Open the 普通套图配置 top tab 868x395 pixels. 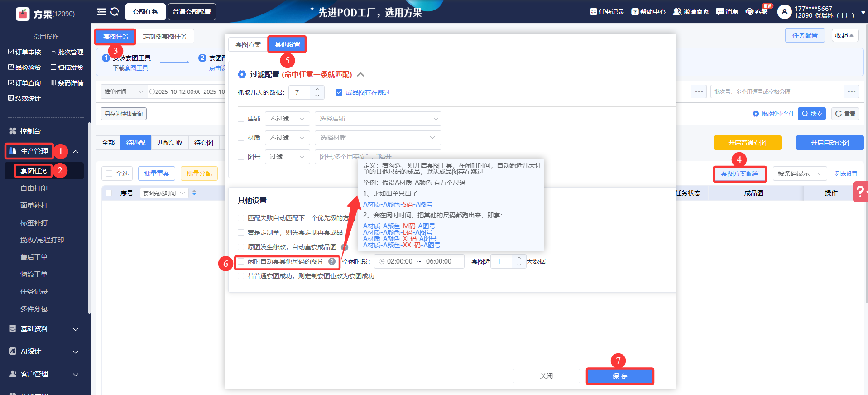point(192,12)
